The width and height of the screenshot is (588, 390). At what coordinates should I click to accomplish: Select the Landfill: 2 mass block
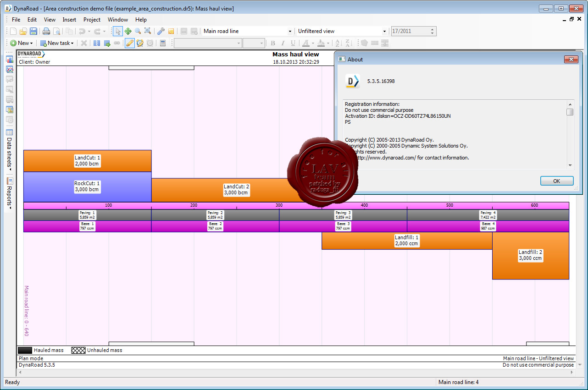pyautogui.click(x=530, y=255)
